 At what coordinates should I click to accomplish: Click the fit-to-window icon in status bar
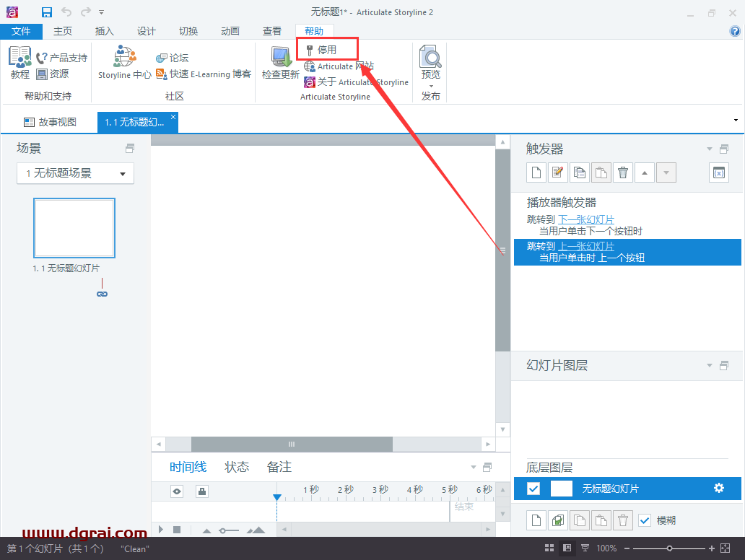pyautogui.click(x=724, y=548)
